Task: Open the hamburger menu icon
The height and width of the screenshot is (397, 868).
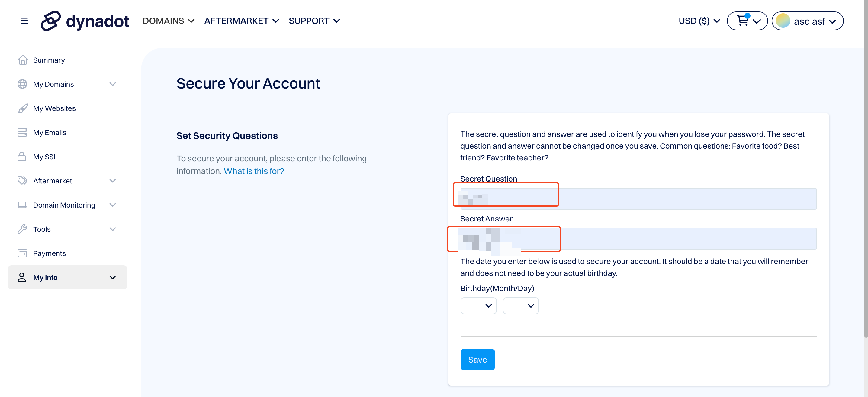Action: (x=24, y=21)
